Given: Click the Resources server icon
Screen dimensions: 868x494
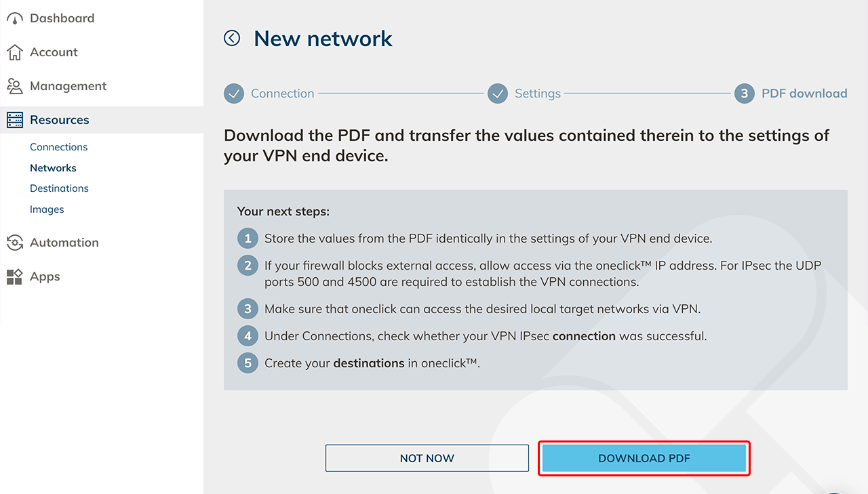Looking at the screenshot, I should click(x=14, y=120).
